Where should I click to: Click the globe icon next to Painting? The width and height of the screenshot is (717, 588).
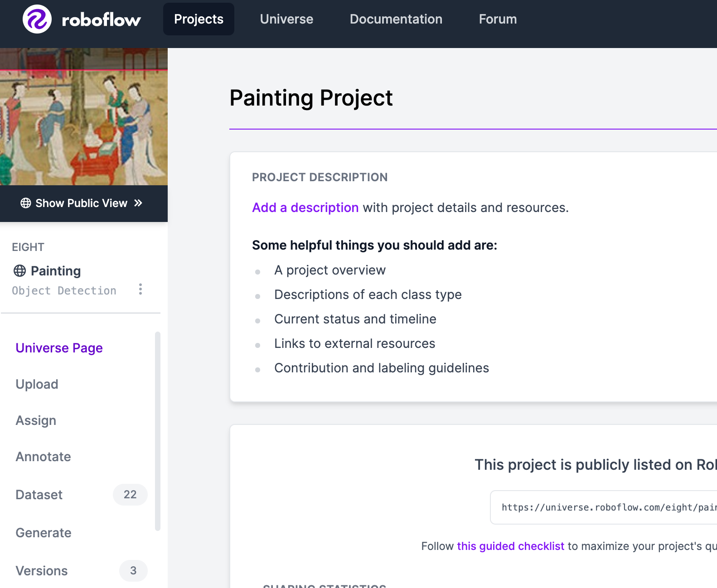pyautogui.click(x=20, y=271)
